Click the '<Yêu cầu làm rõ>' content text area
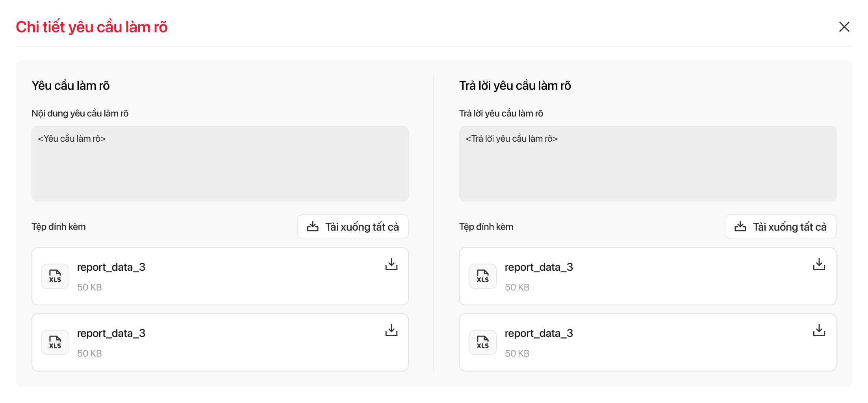The width and height of the screenshot is (868, 403). click(220, 164)
